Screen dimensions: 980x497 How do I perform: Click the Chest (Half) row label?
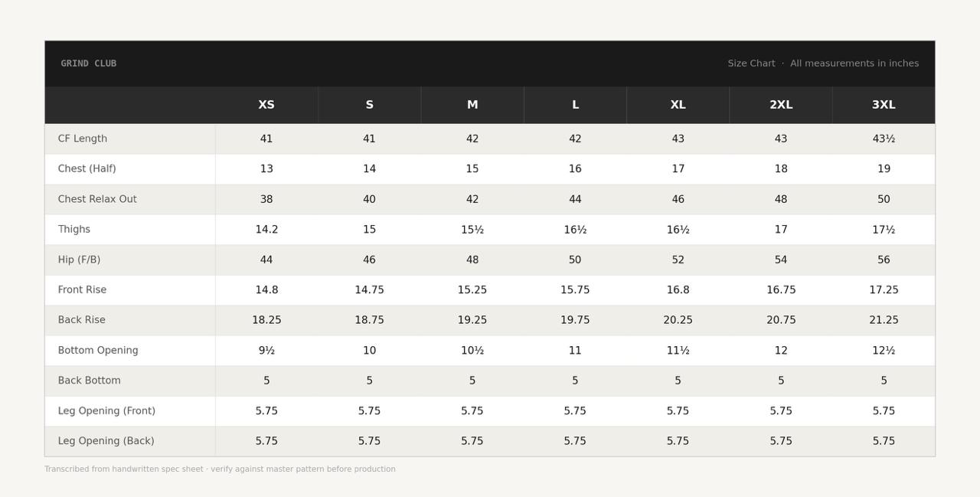tap(87, 169)
